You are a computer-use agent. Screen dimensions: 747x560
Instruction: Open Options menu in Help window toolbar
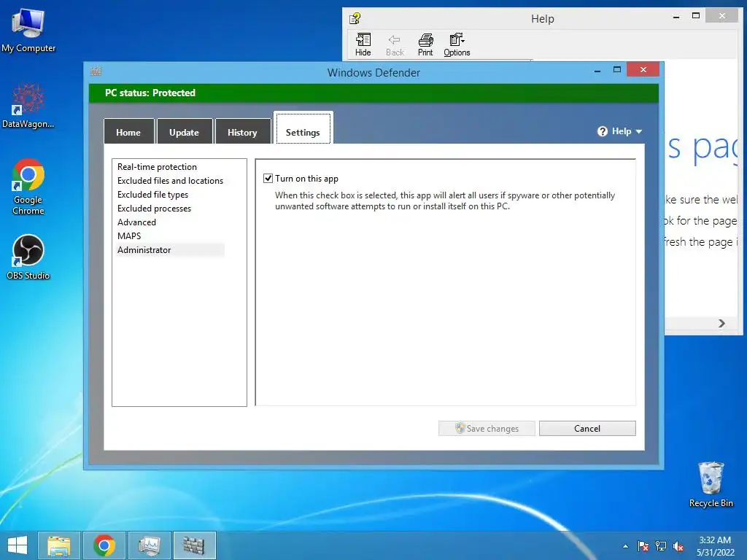(x=457, y=44)
